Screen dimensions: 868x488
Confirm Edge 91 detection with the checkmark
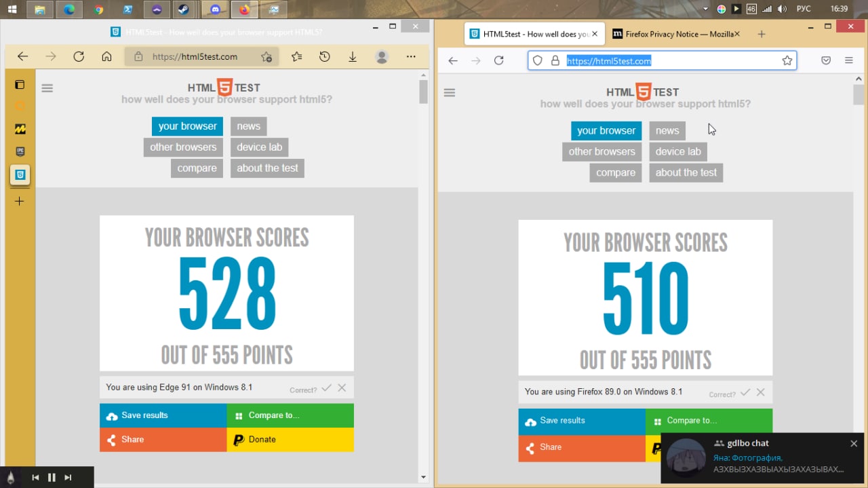pos(327,388)
